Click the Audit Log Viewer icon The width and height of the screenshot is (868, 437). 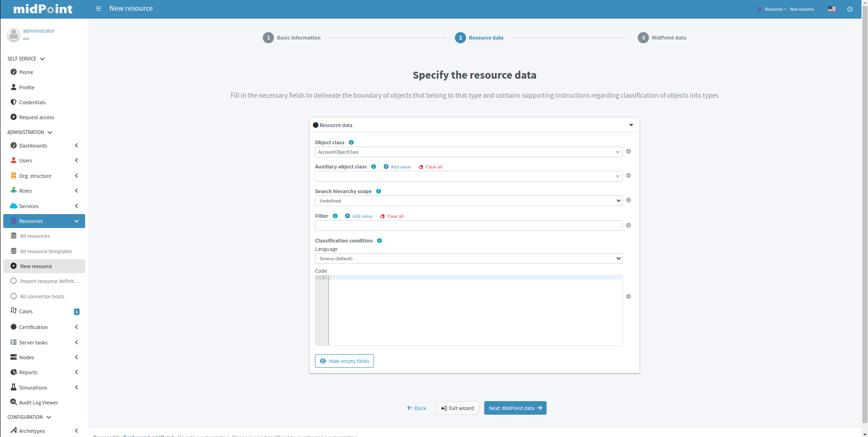13,403
